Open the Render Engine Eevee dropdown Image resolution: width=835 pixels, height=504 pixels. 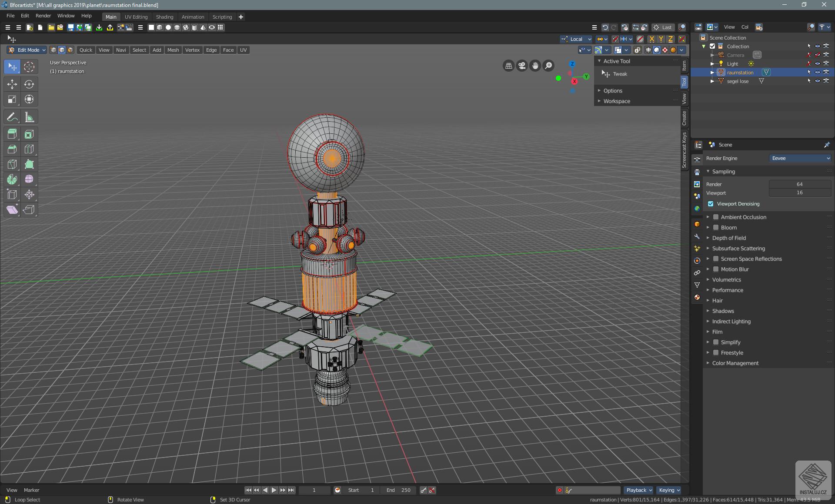[x=800, y=158]
